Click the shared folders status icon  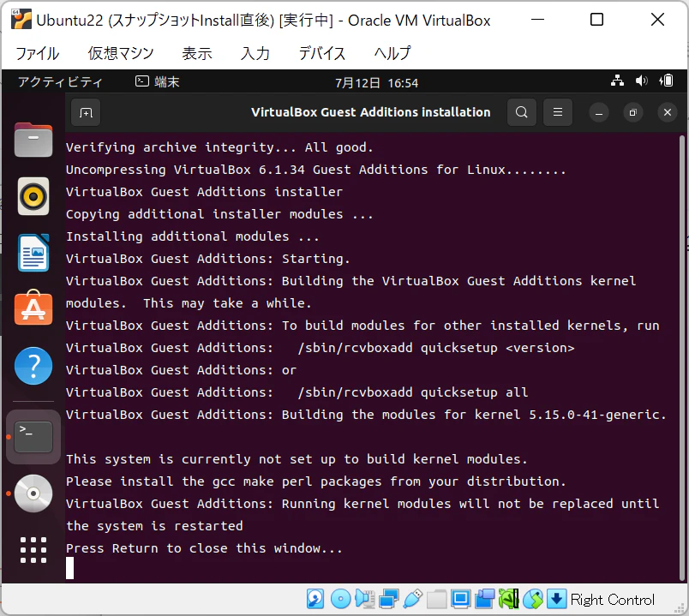click(x=436, y=599)
